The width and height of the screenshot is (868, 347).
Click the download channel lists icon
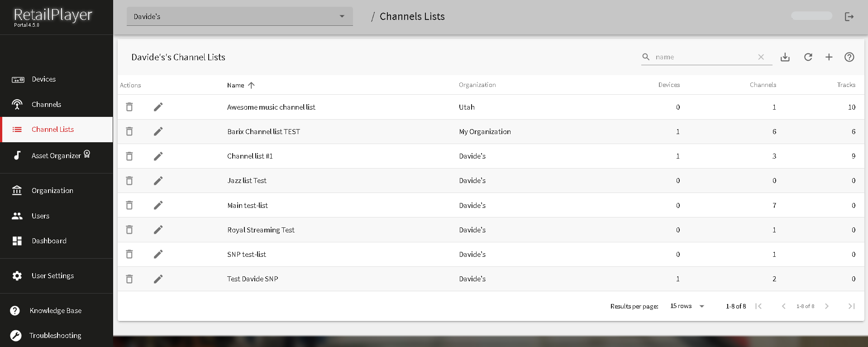(x=785, y=57)
